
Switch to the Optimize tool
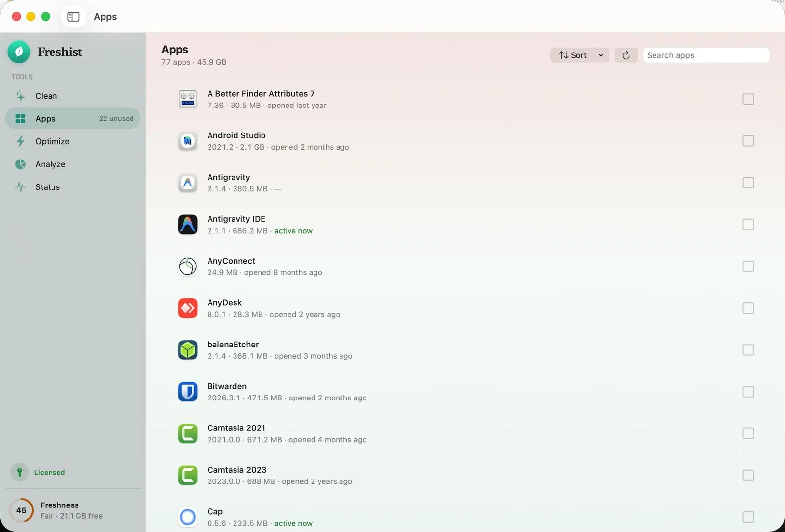(73, 141)
